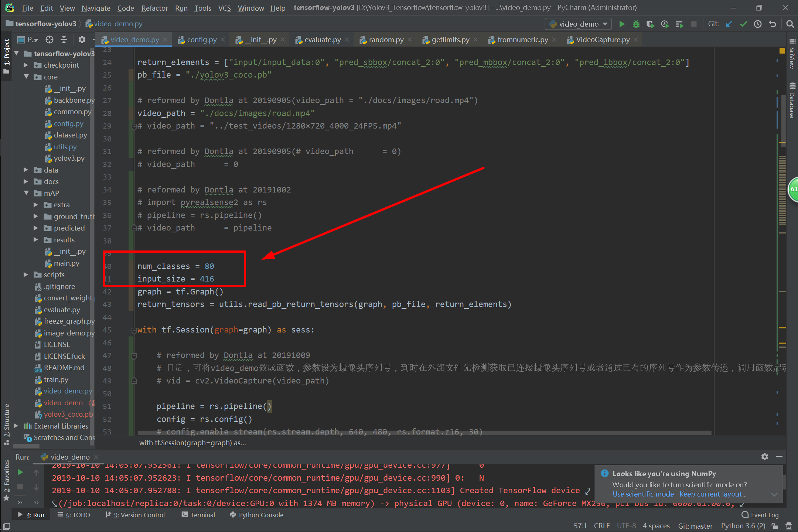Viewport: 798px width, 532px height.
Task: Run video_demo with green play button
Action: tap(622, 24)
